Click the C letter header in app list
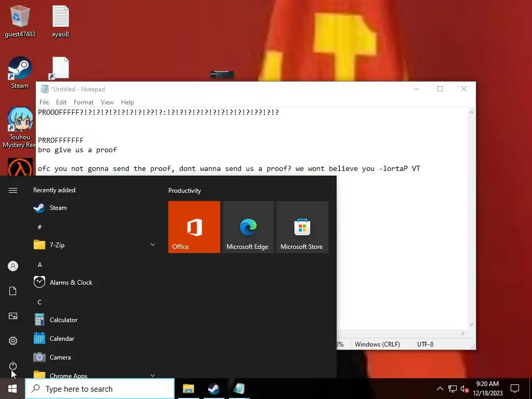This screenshot has width=532, height=399. (x=39, y=302)
